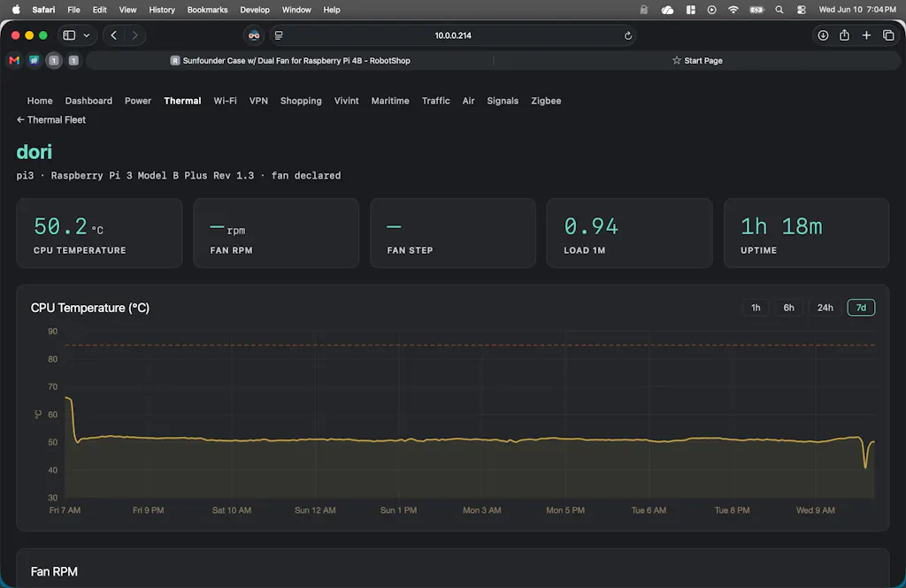This screenshot has width=906, height=588.
Task: Open Control Center icon
Action: tap(802, 10)
